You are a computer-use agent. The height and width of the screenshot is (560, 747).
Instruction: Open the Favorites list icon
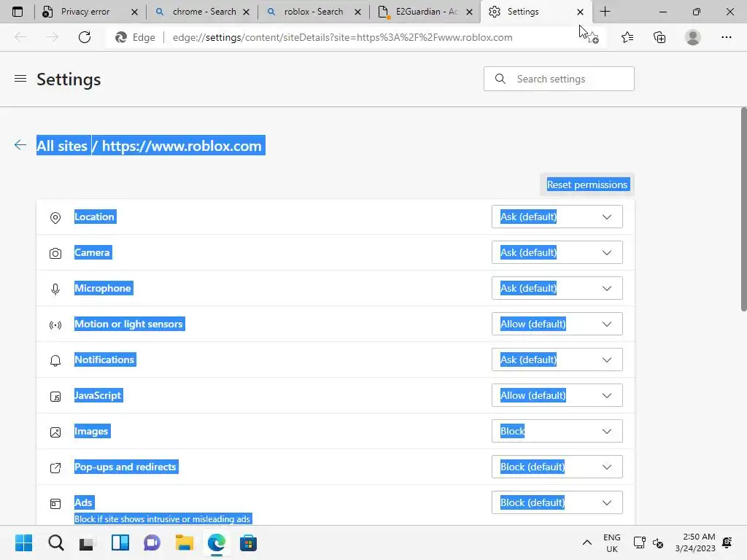pyautogui.click(x=627, y=37)
